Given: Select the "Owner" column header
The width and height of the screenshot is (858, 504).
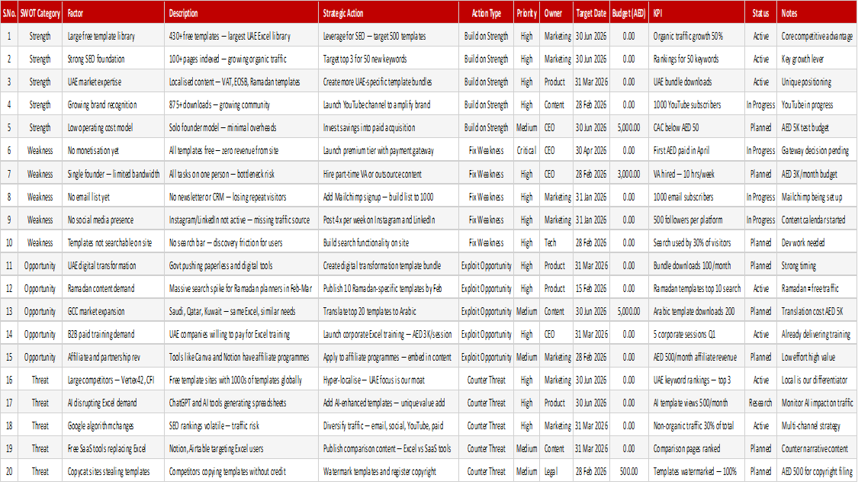Looking at the screenshot, I should [557, 13].
